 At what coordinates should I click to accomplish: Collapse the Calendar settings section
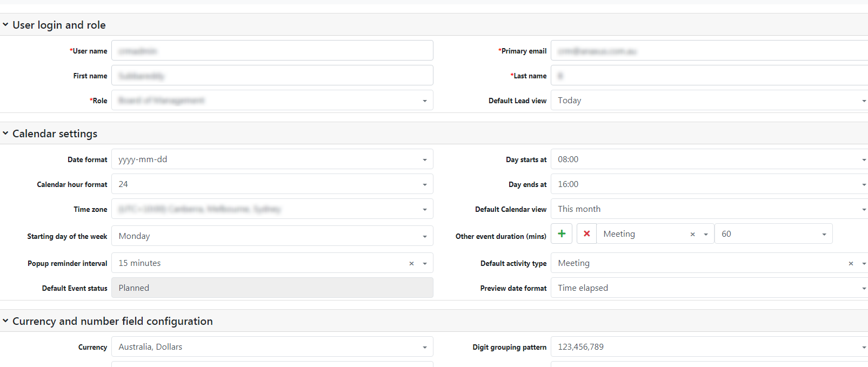(x=5, y=133)
